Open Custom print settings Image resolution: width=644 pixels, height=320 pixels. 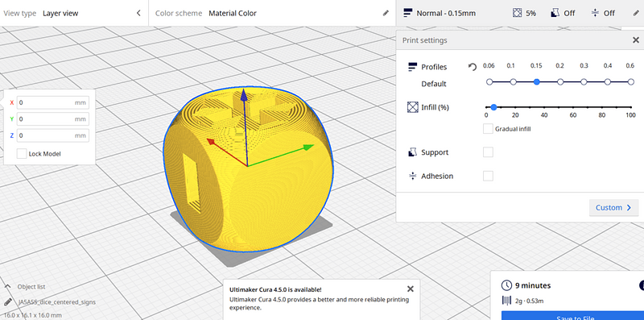point(613,208)
